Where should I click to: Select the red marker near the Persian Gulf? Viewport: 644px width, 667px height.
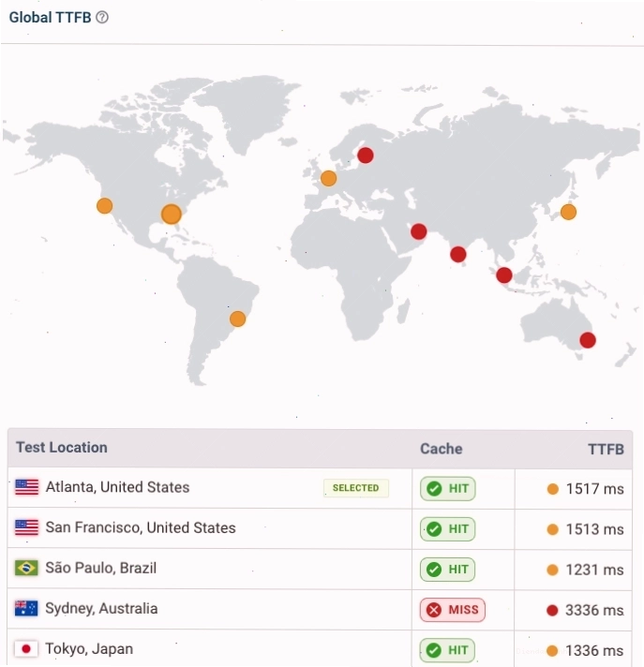tap(419, 231)
